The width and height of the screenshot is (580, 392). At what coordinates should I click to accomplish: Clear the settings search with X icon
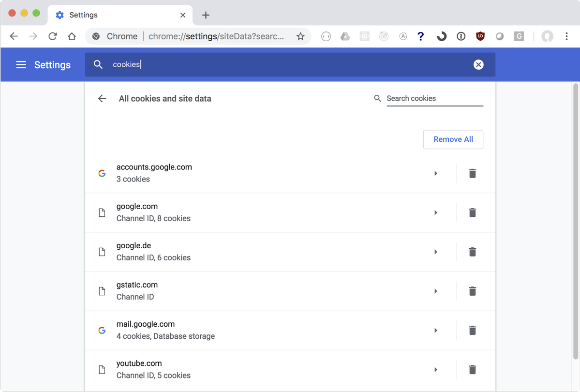tap(478, 65)
